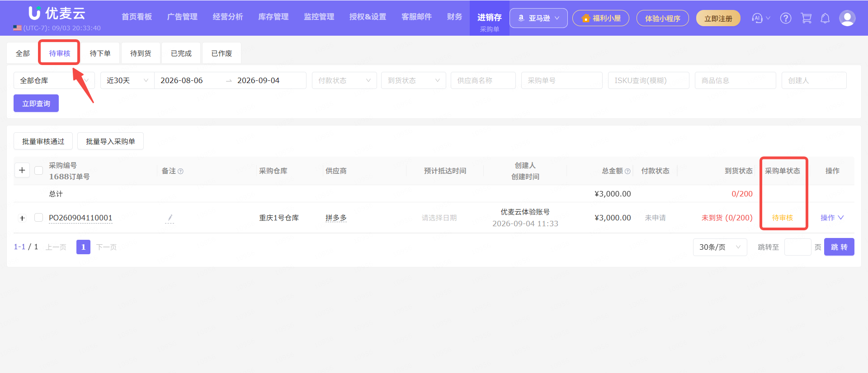Go to page 1 in pagination
The height and width of the screenshot is (373, 868).
tap(83, 247)
